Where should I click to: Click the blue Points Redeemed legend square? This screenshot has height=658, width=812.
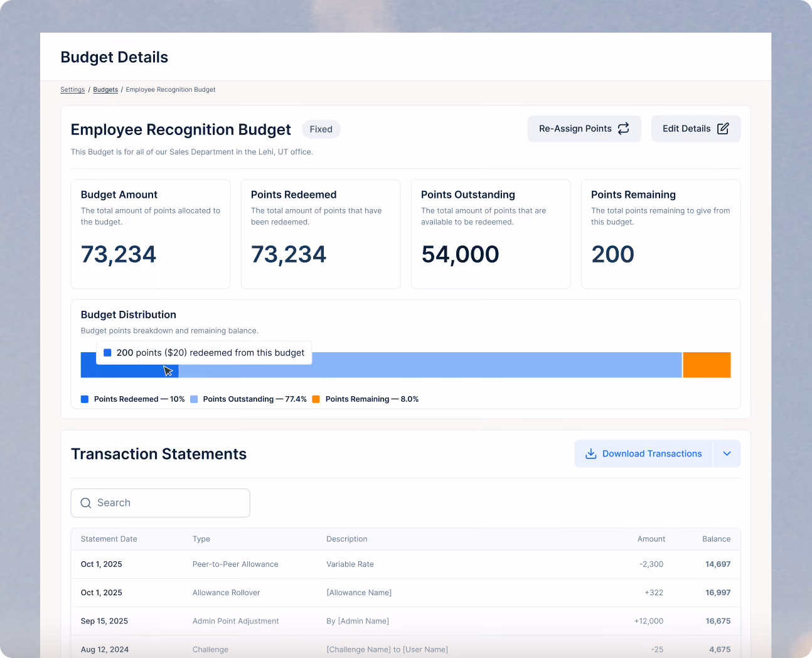(85, 399)
